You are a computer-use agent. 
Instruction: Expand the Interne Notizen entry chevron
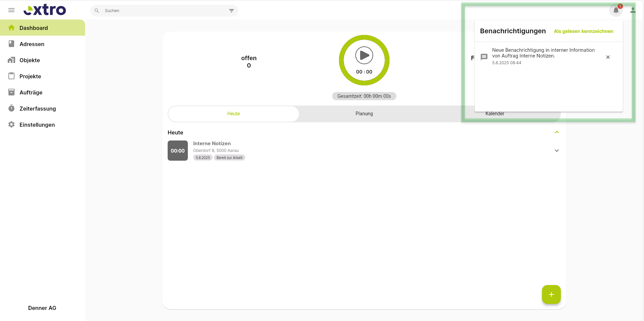(x=557, y=151)
